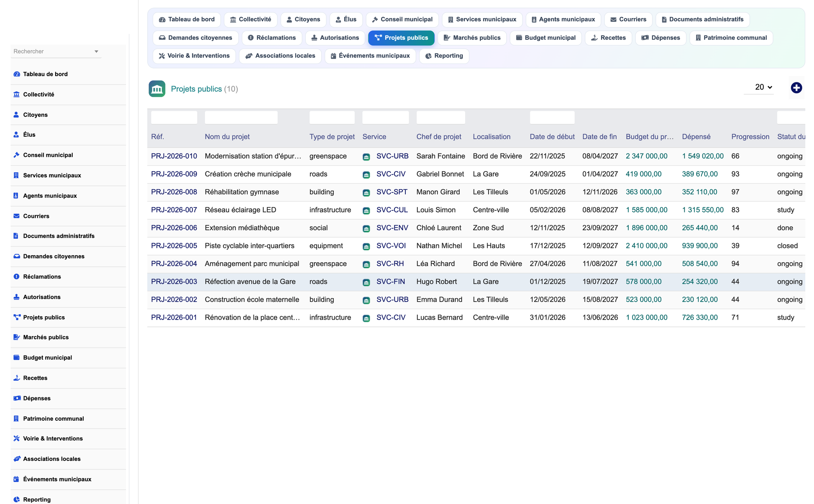Add a new public project with the plus icon
Image resolution: width=814 pixels, height=504 pixels.
click(796, 88)
